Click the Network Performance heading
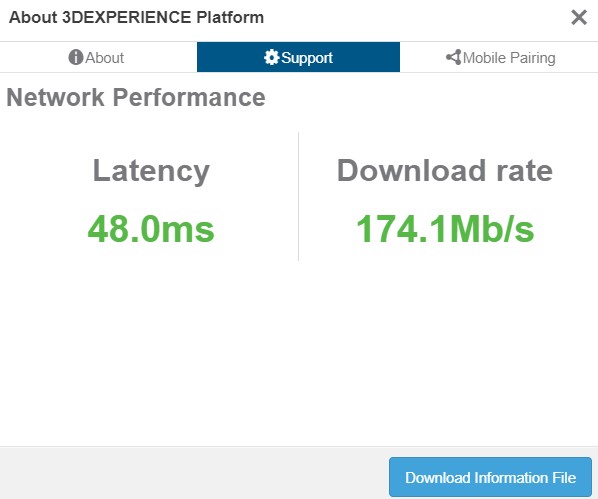Screen dimensions: 598x499 coord(136,97)
